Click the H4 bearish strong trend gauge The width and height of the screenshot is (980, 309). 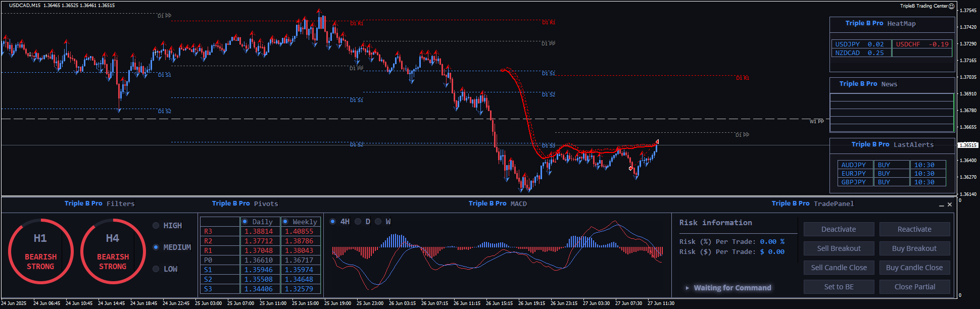pyautogui.click(x=113, y=251)
